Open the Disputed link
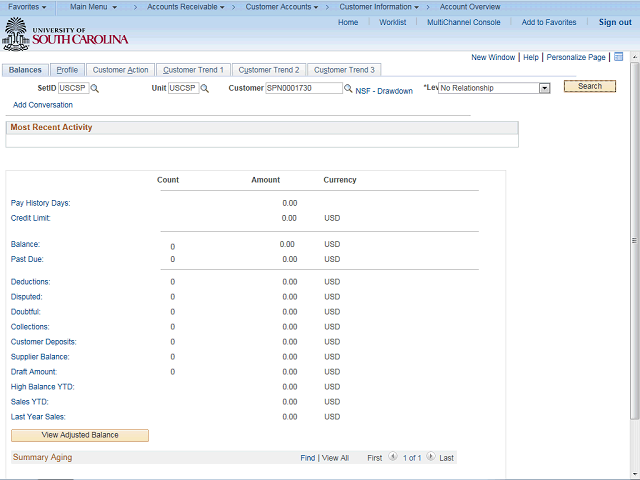The width and height of the screenshot is (640, 480). [27, 297]
